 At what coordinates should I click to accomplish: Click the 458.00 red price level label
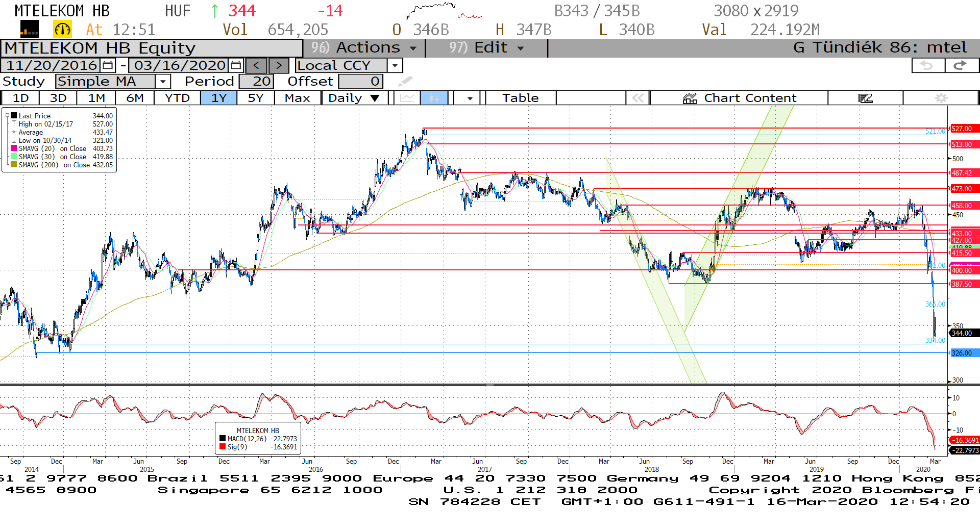[964, 206]
